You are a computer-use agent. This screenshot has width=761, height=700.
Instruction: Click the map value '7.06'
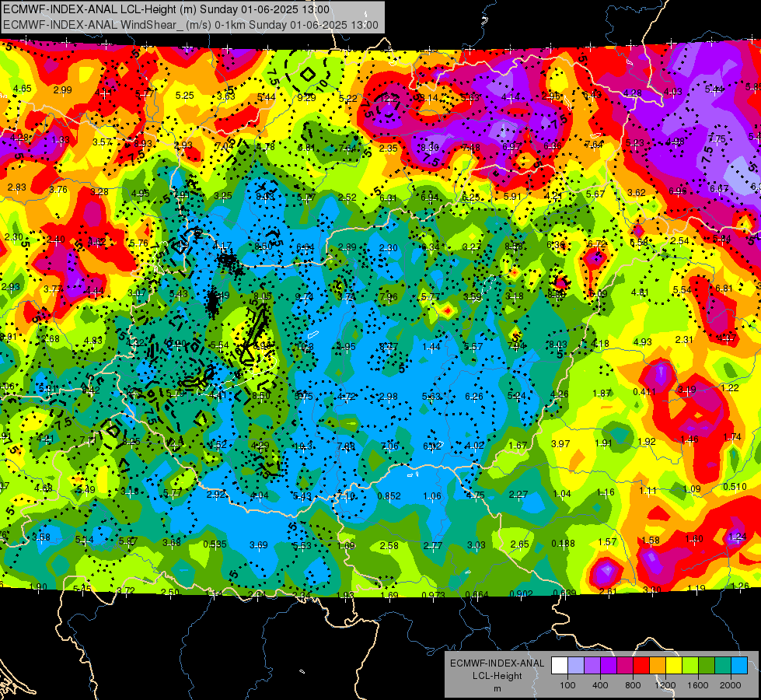coord(389,446)
